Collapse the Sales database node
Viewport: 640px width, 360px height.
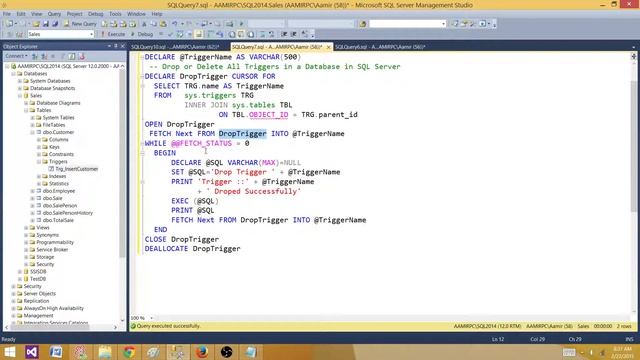click(20, 96)
